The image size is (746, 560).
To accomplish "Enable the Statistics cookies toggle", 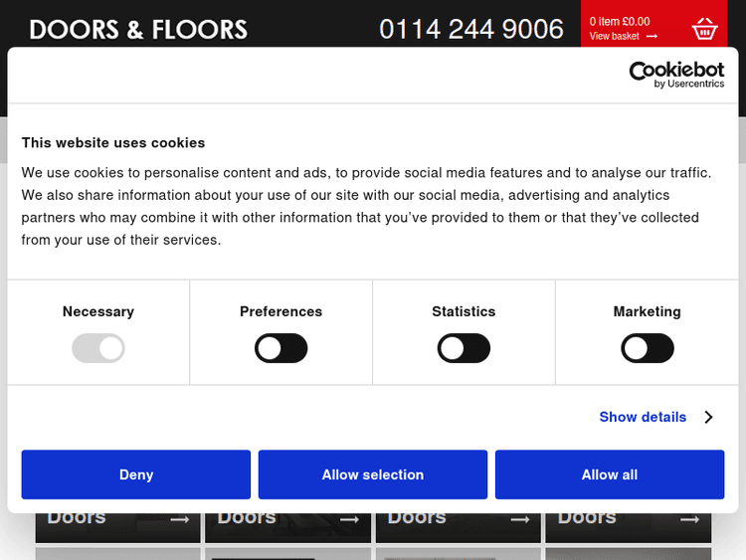I will [464, 348].
